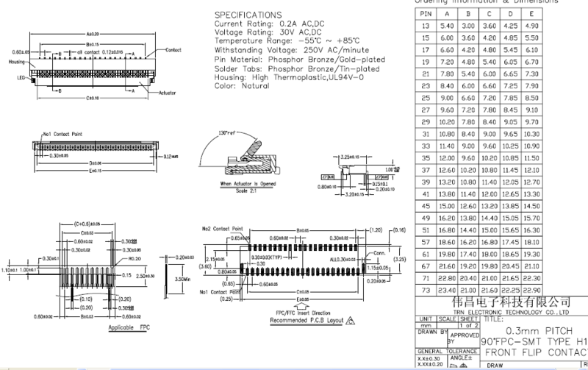Click the C column header in dimensions table
Viewport: 588px width, 370px height.
click(489, 14)
